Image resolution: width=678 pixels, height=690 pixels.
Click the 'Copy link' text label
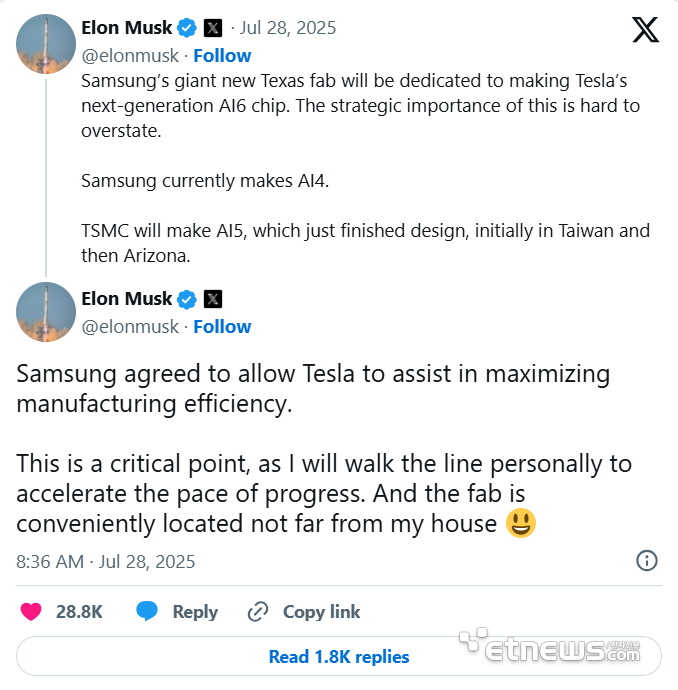pos(321,612)
